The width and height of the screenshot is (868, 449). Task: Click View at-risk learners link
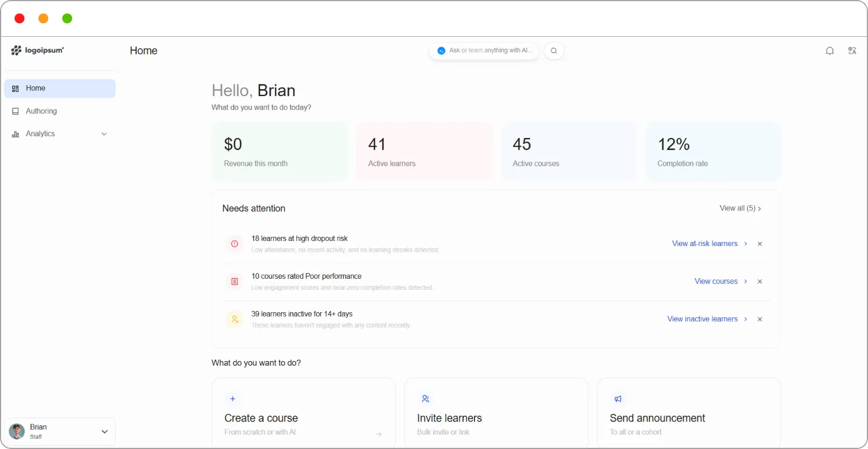coord(709,244)
